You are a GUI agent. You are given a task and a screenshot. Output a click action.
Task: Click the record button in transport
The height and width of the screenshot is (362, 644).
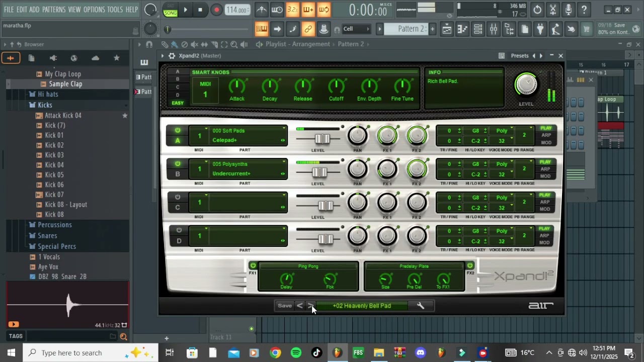click(x=216, y=10)
